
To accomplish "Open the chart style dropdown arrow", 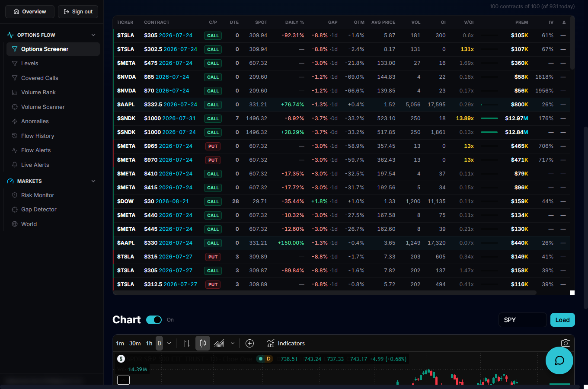I will click(x=233, y=343).
